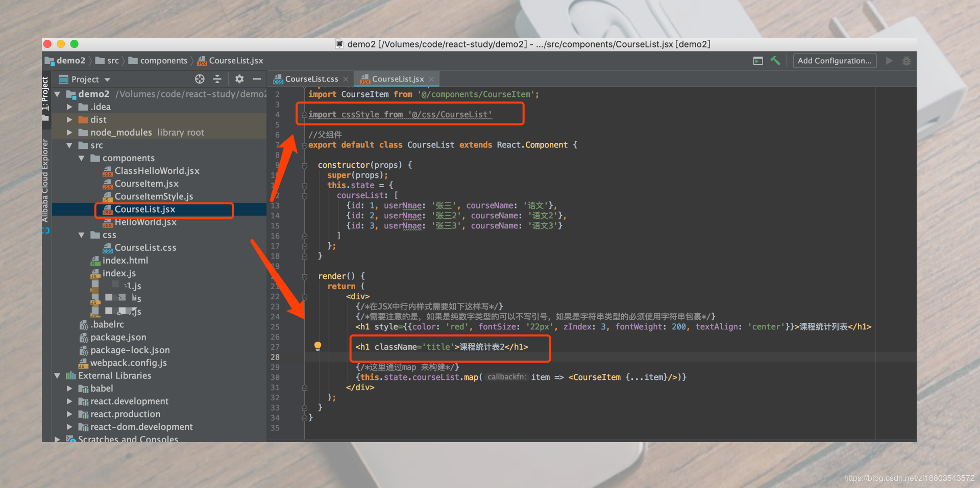980x488 pixels.
Task: Select CourseList.jsx in project tree
Action: click(145, 210)
